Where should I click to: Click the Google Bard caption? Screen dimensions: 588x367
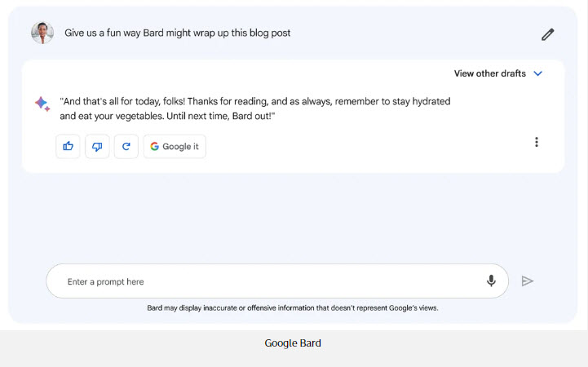click(293, 343)
